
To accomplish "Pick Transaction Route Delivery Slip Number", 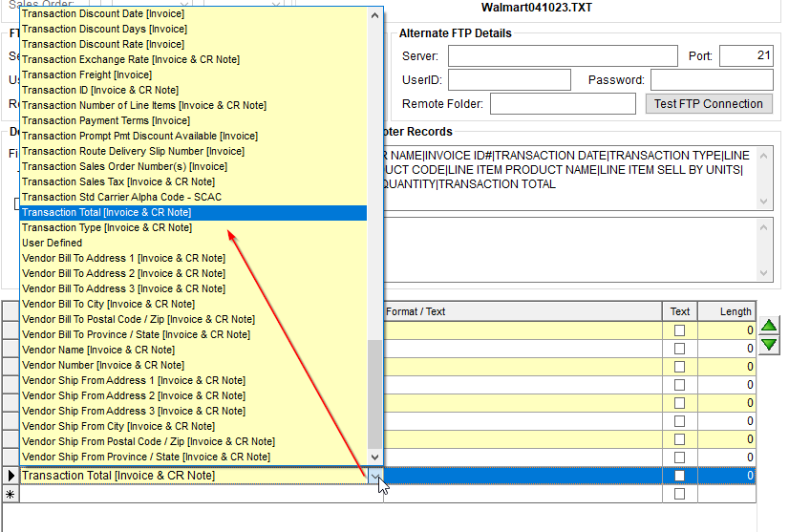I will [193, 151].
